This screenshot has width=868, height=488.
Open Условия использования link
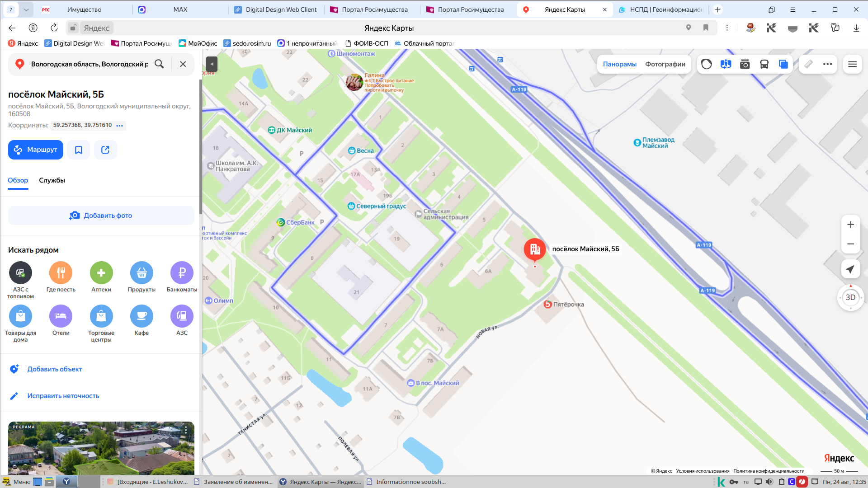coord(703,471)
